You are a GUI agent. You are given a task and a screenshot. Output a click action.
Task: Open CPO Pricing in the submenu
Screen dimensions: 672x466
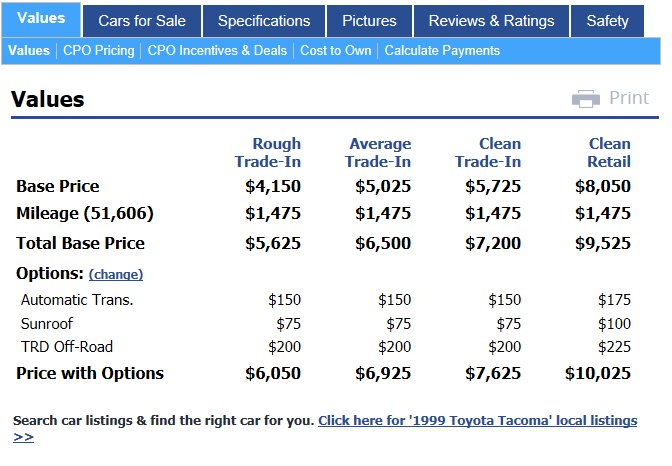point(99,51)
